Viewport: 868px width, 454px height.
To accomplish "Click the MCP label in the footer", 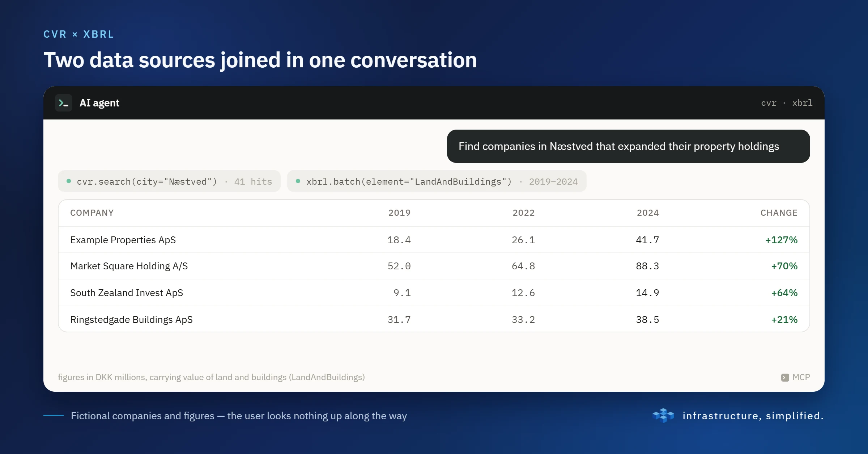I will (801, 377).
